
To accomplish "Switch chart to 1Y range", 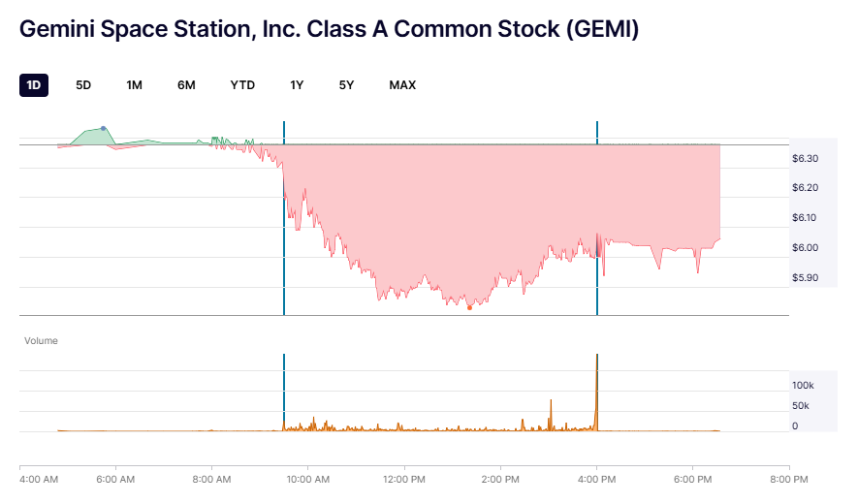I will (x=297, y=85).
